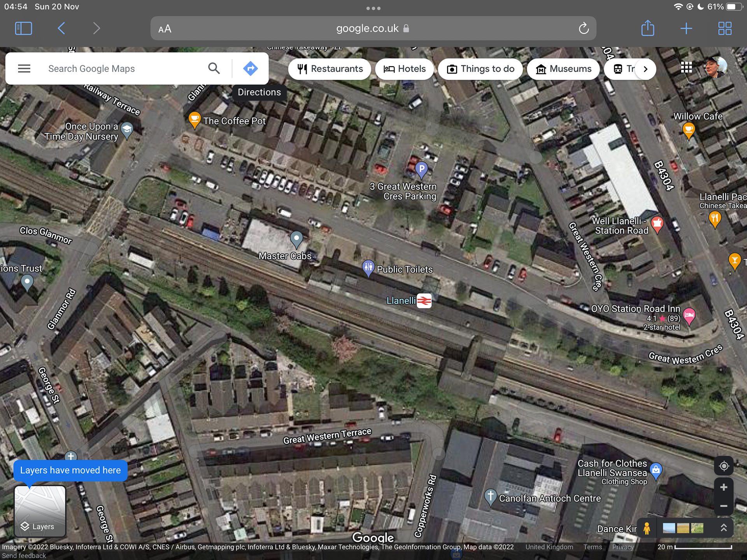Viewport: 747px width, 560px height.
Task: Select the Restaurants category chip
Action: click(330, 69)
